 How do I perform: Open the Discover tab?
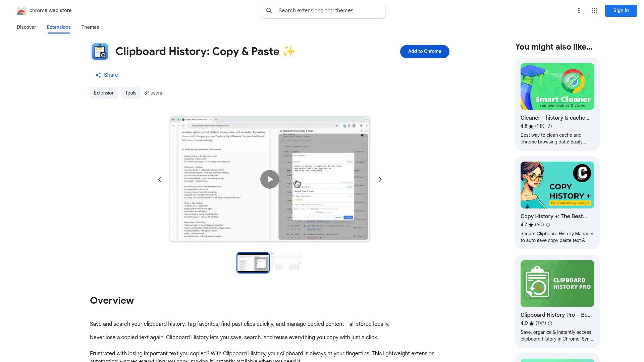[26, 27]
